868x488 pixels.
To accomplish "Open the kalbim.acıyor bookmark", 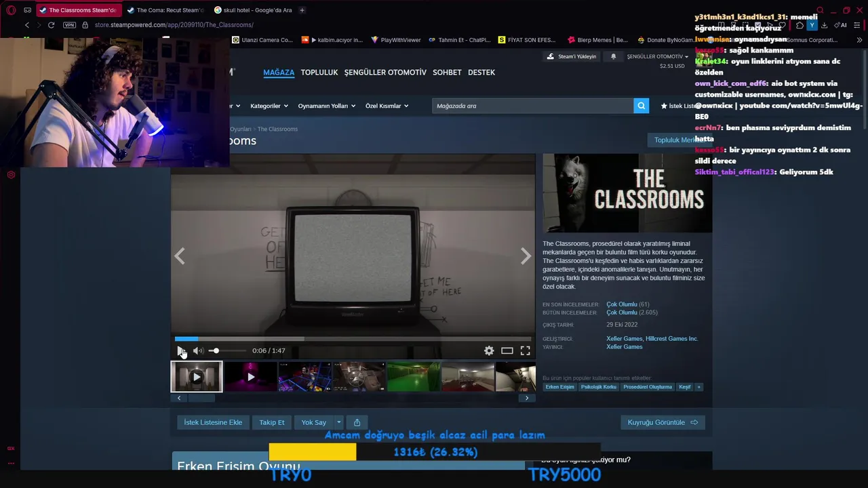I will [332, 40].
